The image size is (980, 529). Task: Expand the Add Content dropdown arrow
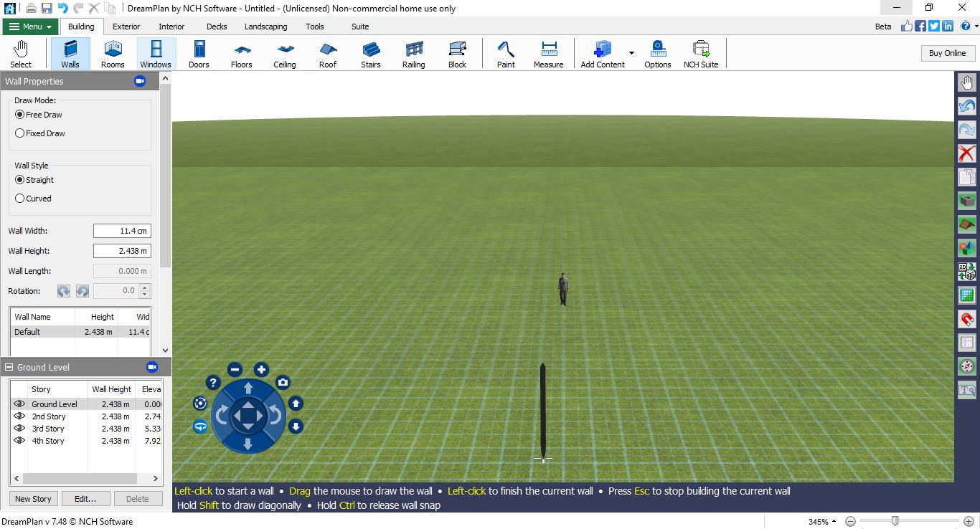pos(631,53)
